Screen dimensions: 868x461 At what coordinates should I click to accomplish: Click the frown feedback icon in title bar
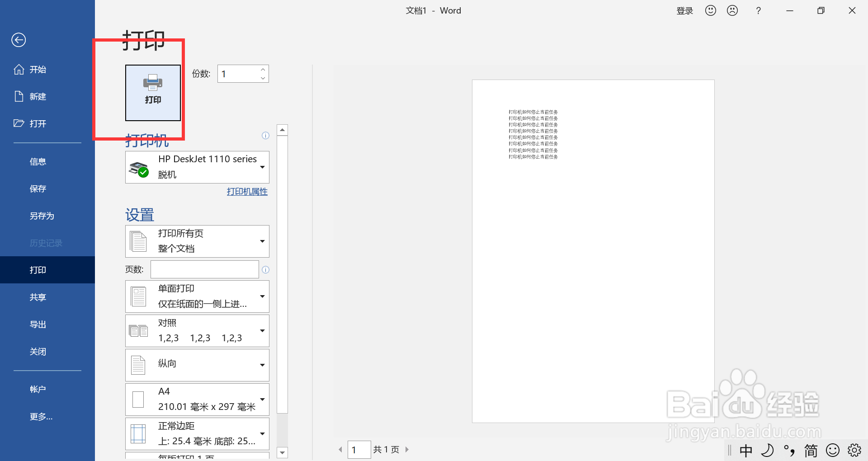click(732, 10)
